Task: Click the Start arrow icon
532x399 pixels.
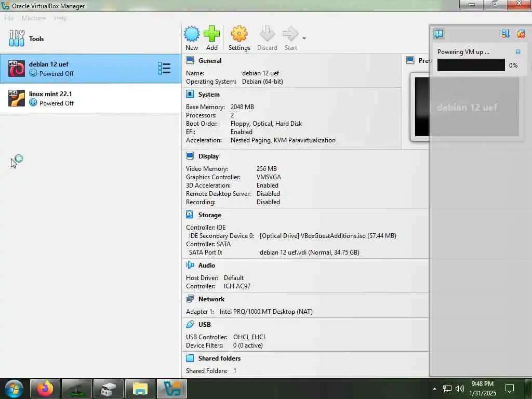Action: [x=290, y=34]
